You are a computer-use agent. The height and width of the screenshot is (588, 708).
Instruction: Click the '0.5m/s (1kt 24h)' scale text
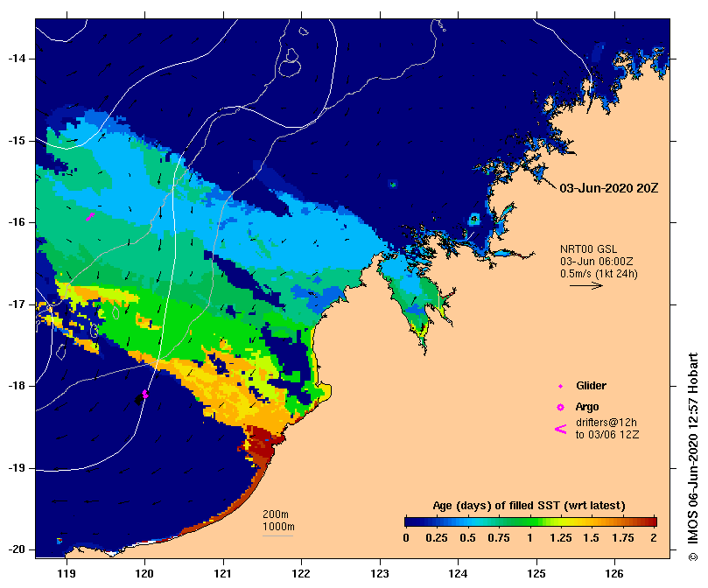599,274
